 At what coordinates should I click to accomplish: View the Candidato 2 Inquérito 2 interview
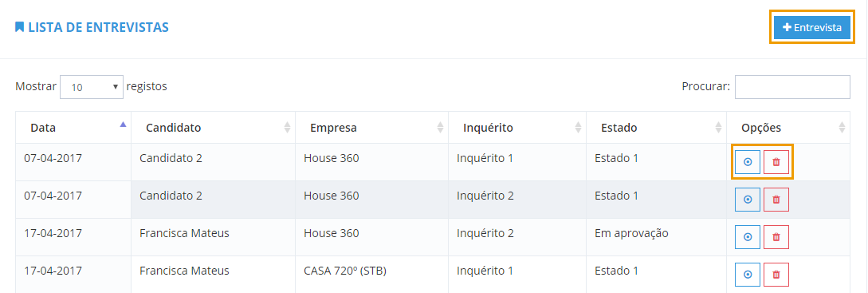pos(748,200)
